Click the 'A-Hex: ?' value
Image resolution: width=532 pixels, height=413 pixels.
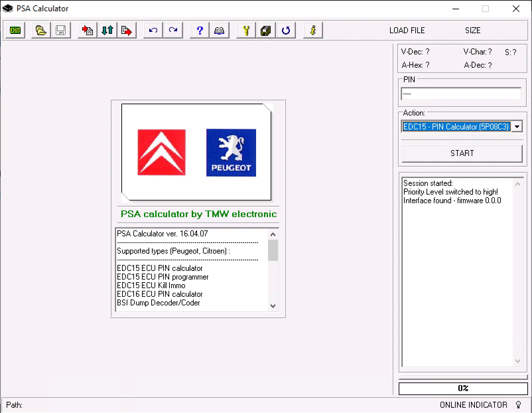point(416,65)
